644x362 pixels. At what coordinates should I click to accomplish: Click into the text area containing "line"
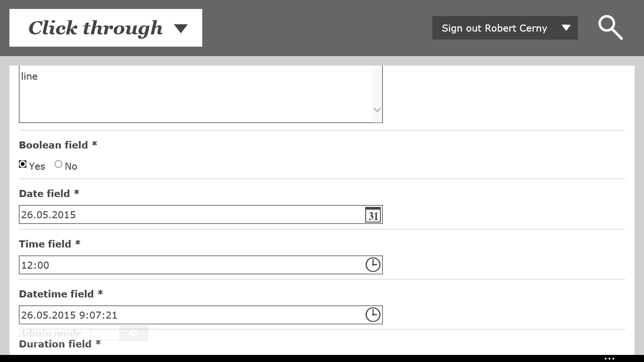click(x=189, y=94)
